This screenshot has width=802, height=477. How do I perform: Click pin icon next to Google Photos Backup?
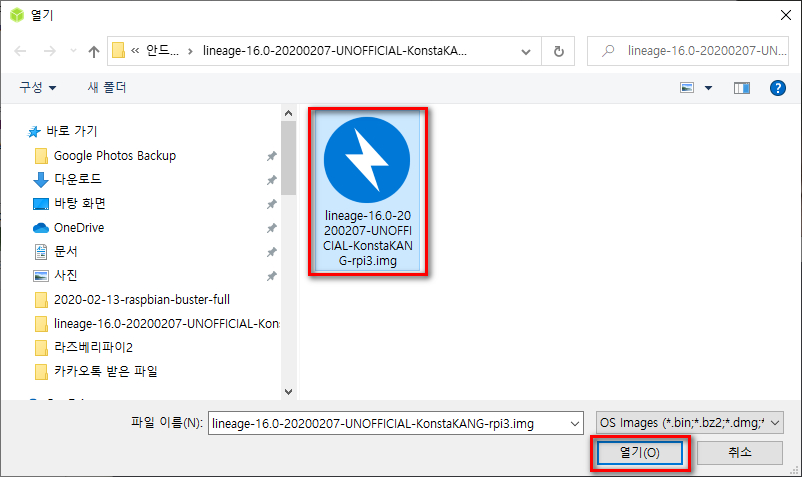tap(272, 156)
